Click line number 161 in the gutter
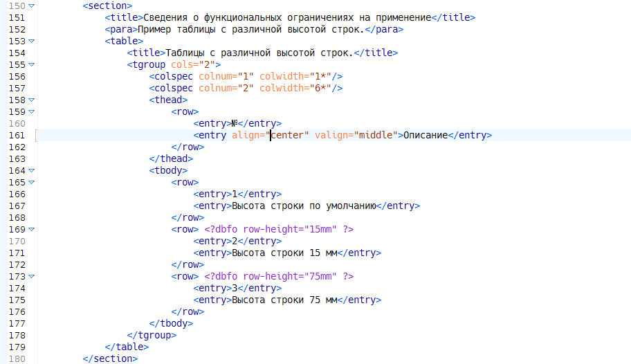 point(17,136)
